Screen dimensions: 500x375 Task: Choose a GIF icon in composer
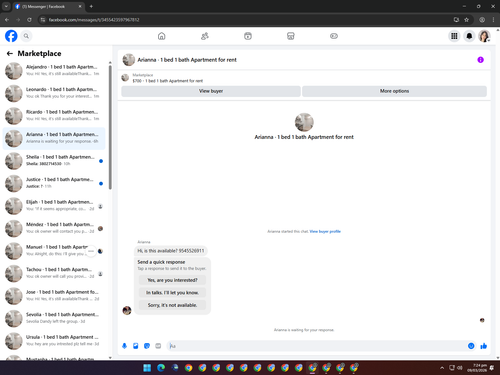point(158,346)
